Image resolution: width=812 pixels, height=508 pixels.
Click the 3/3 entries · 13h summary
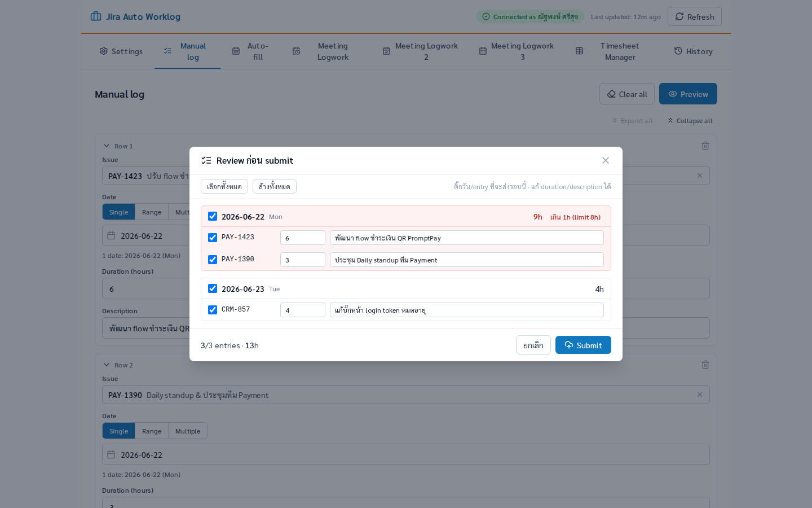click(230, 345)
